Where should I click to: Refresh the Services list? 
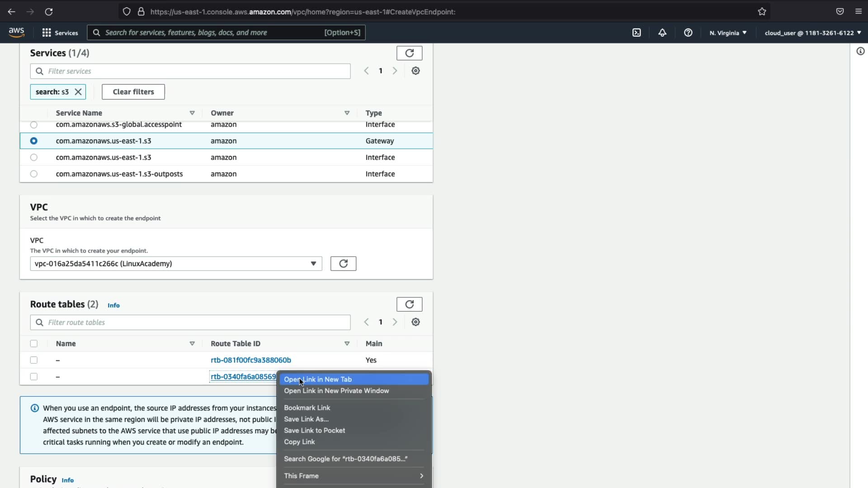point(409,53)
